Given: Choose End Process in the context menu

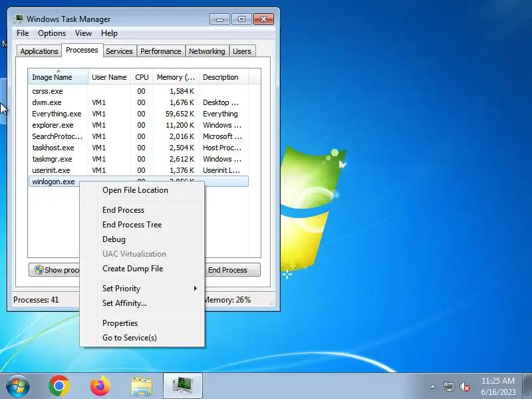Looking at the screenshot, I should [x=142, y=210].
